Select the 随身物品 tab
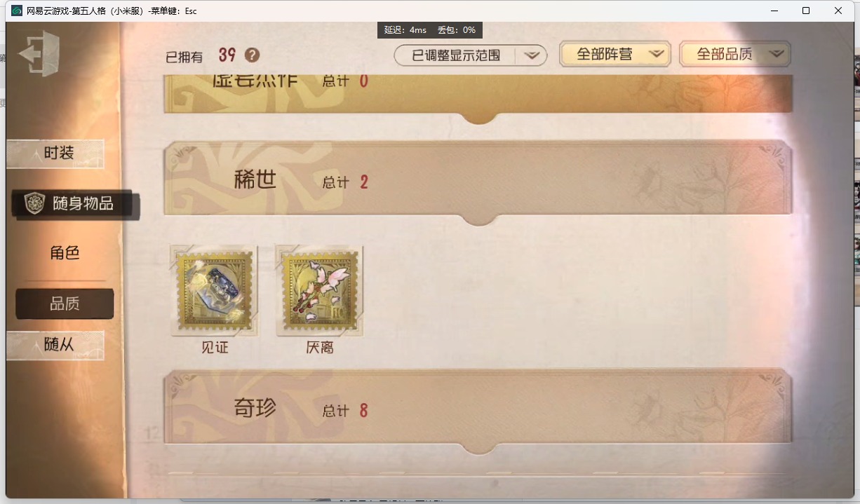 (x=76, y=205)
